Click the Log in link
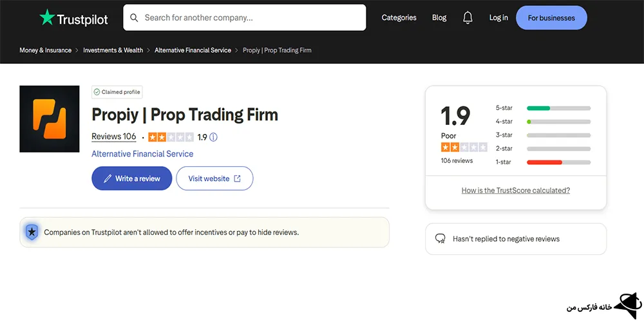The image size is (644, 322). click(x=498, y=18)
